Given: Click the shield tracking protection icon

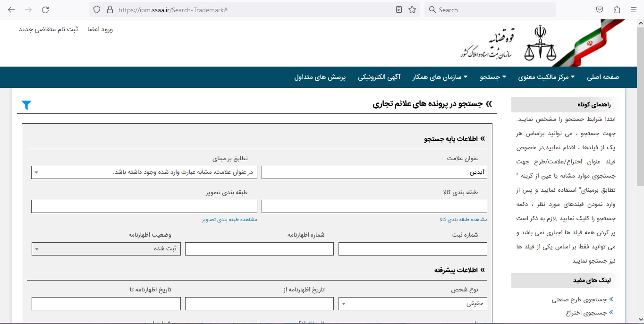Looking at the screenshot, I should coord(97,9).
